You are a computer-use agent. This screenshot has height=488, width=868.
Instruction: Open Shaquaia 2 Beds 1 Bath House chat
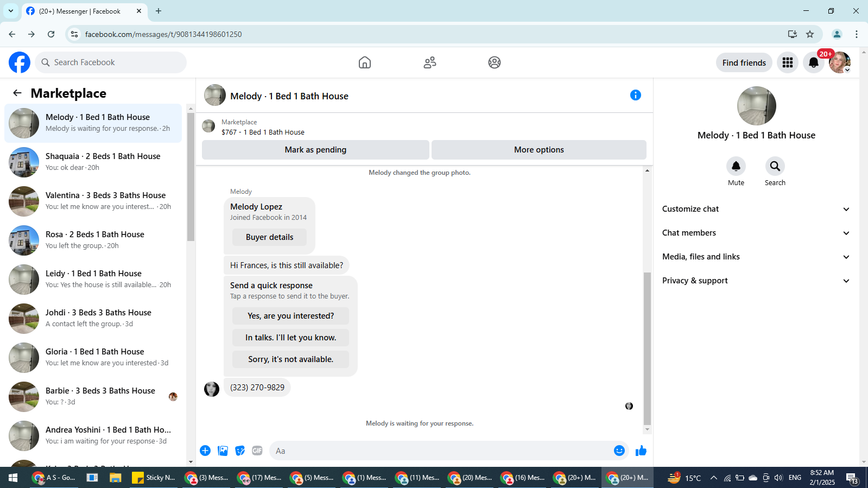coord(93,162)
